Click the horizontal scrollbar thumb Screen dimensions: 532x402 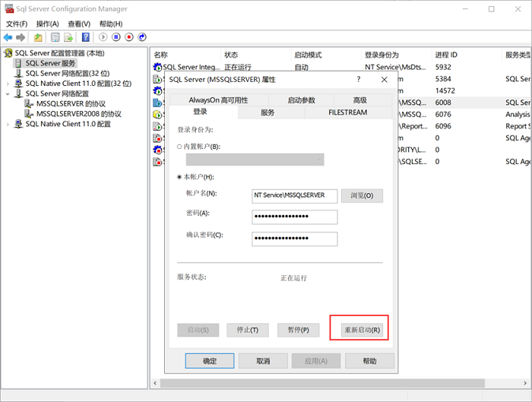point(322,383)
